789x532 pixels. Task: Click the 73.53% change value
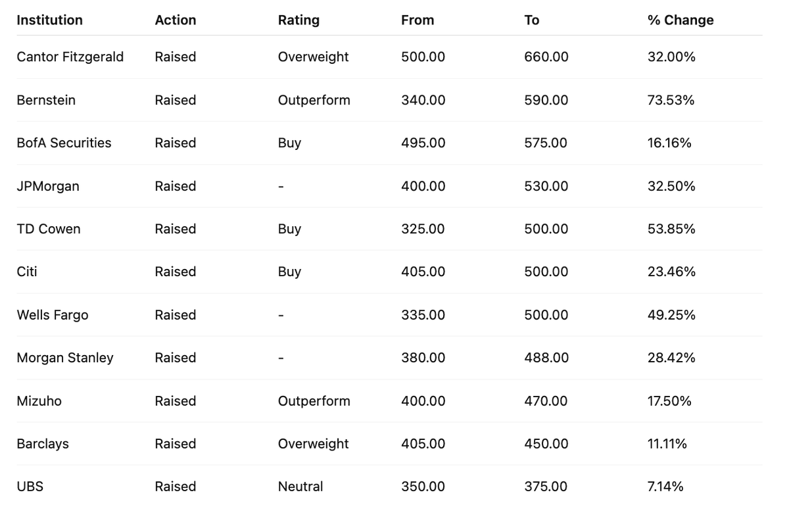coord(671,100)
